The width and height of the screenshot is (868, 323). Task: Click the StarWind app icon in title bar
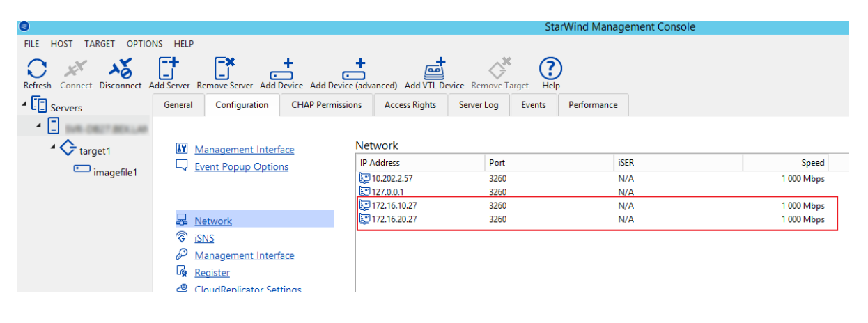24,27
